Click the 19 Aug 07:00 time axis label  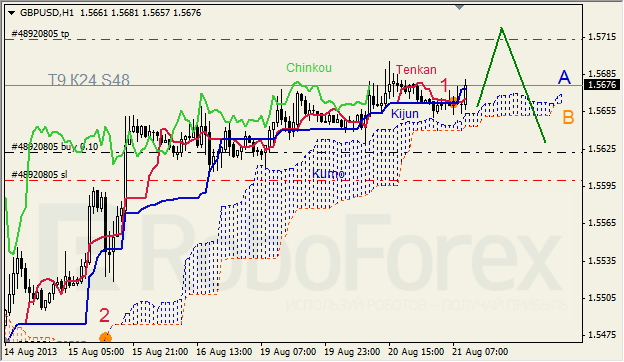click(x=288, y=352)
